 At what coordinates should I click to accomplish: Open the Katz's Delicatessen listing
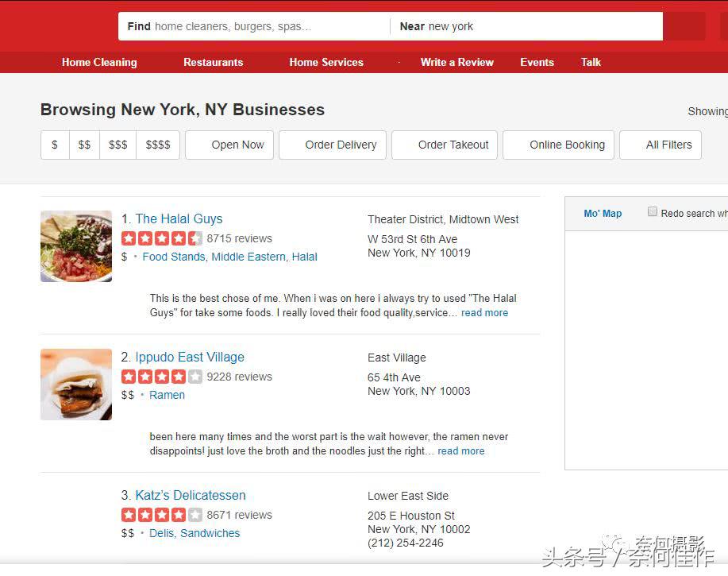click(x=191, y=495)
